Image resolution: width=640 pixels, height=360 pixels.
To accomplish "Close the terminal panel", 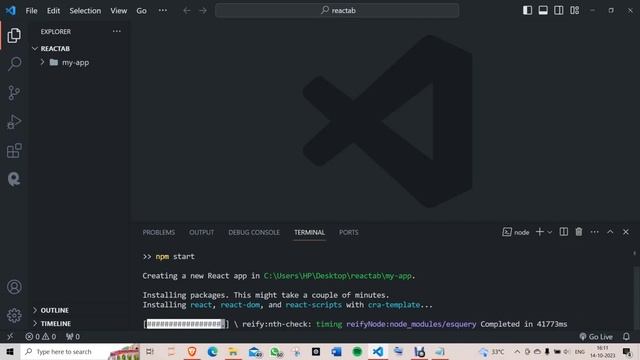I will pos(626,232).
